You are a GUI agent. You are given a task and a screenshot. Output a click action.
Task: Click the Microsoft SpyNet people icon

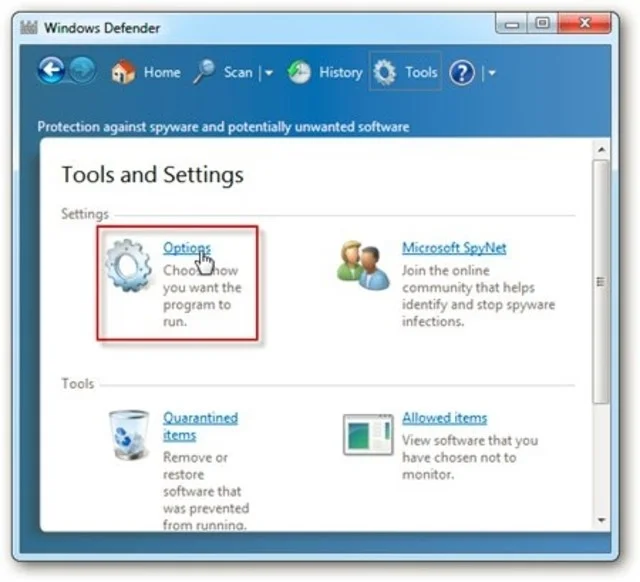363,265
